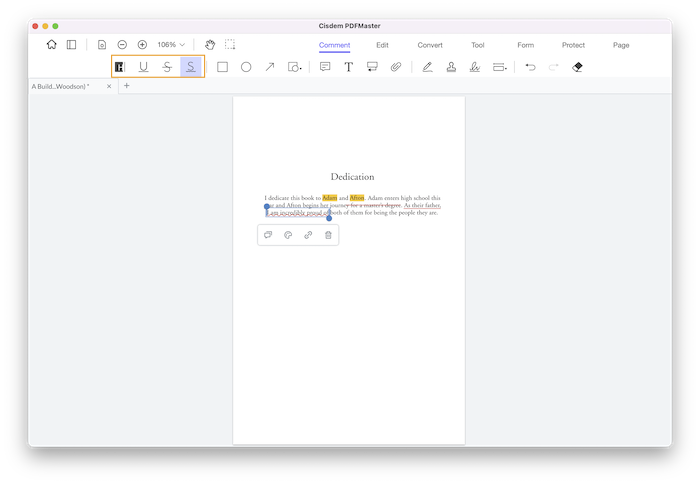
Task: Switch to the Comment tab
Action: point(334,45)
